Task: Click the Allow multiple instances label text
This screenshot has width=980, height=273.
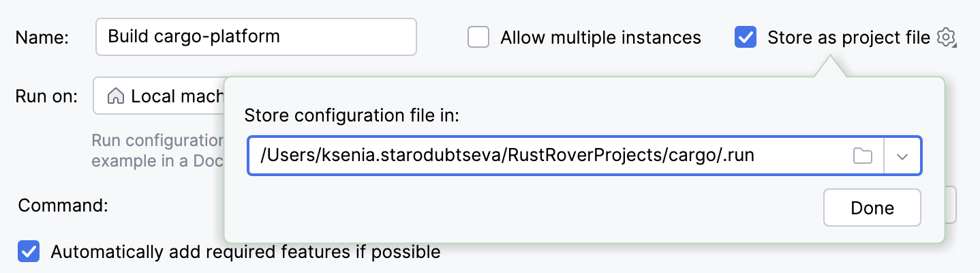Action: [x=600, y=37]
